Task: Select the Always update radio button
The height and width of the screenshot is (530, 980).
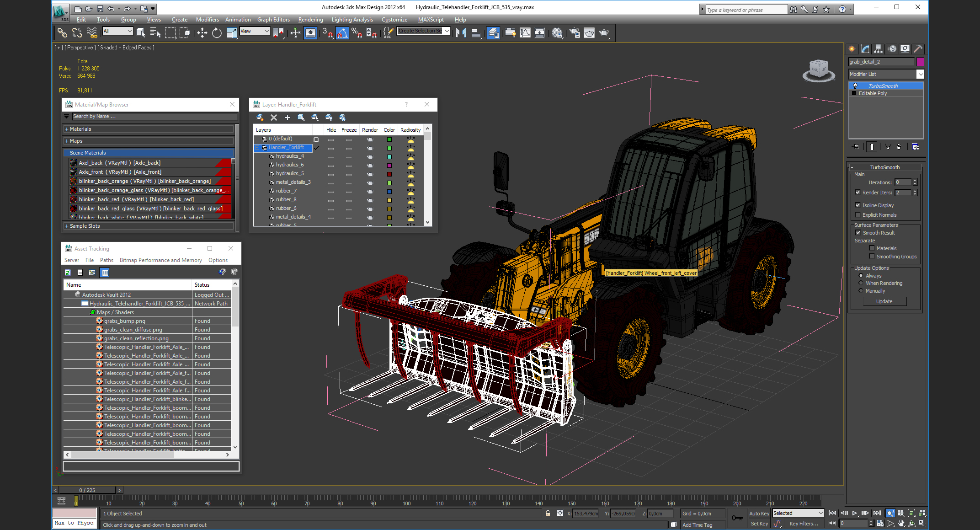Action: (861, 276)
